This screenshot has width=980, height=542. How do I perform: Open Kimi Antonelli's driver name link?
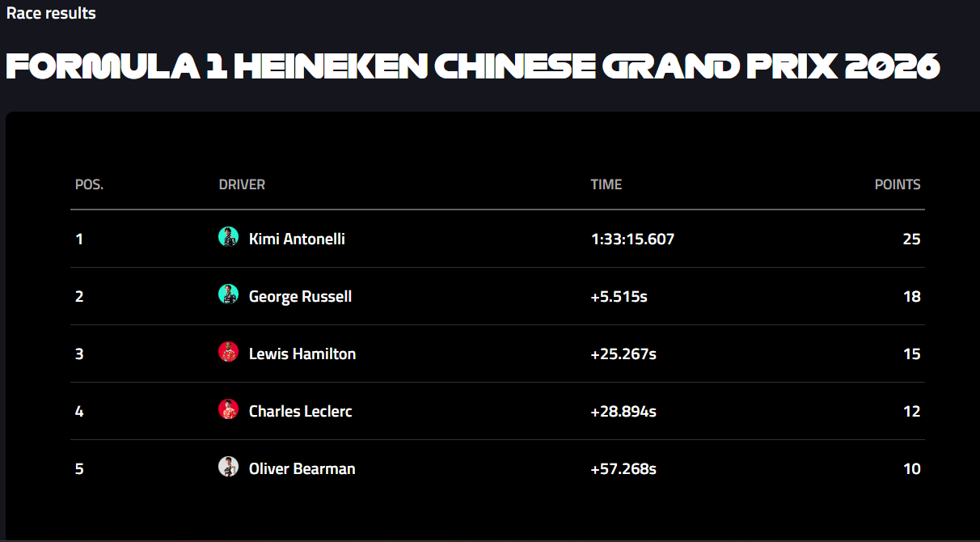point(297,239)
